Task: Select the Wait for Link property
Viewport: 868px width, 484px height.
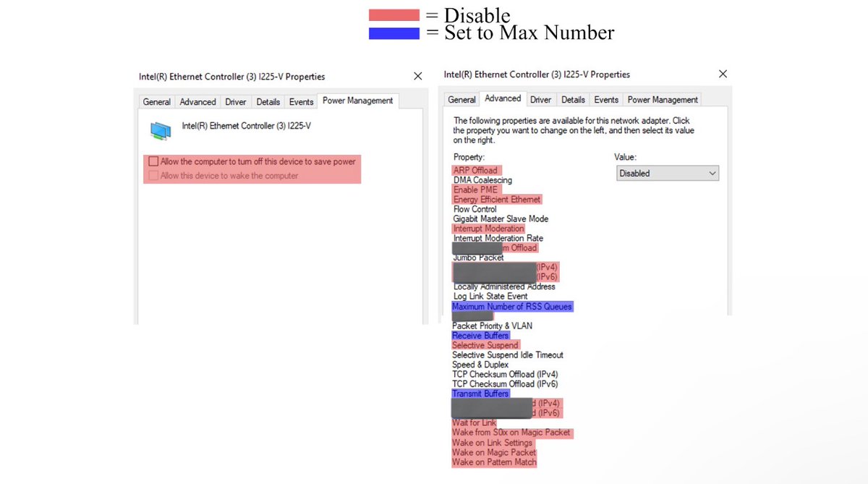Action: pyautogui.click(x=474, y=423)
